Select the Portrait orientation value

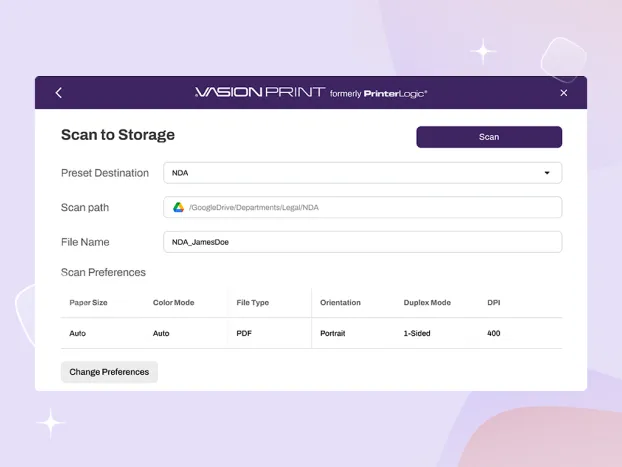pyautogui.click(x=332, y=333)
